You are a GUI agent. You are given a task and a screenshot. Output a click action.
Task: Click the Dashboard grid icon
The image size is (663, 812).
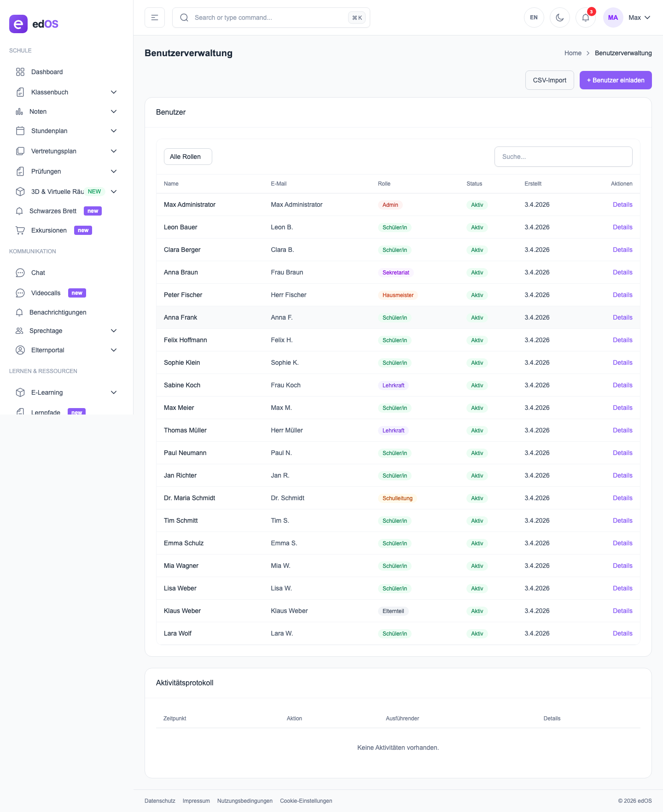pyautogui.click(x=20, y=72)
